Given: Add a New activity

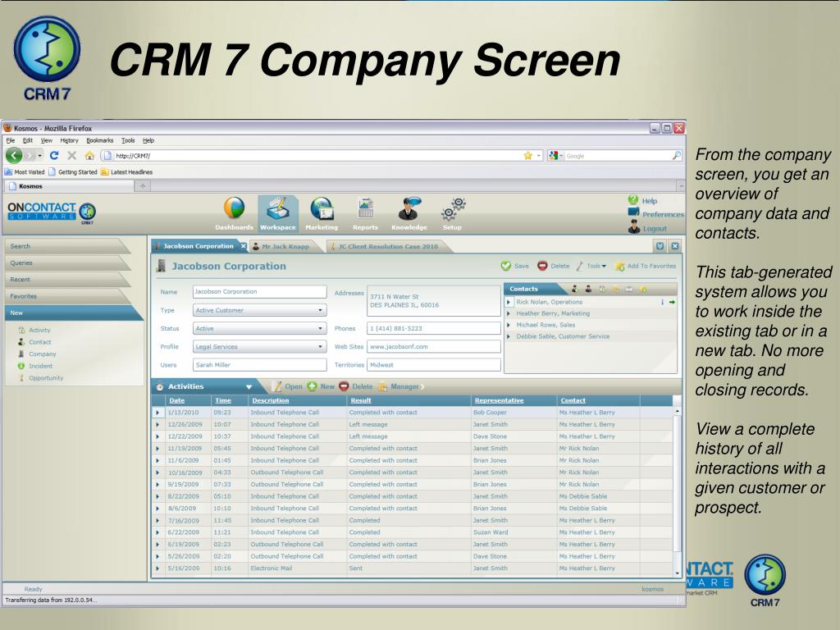Looking at the screenshot, I should 321,386.
